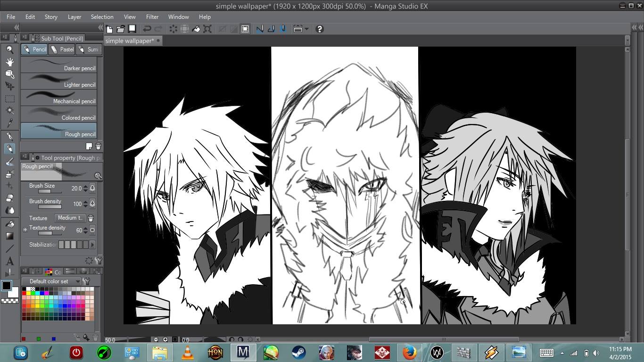Delete the selected sub tool
Image resolution: width=644 pixels, height=362 pixels.
pyautogui.click(x=98, y=146)
